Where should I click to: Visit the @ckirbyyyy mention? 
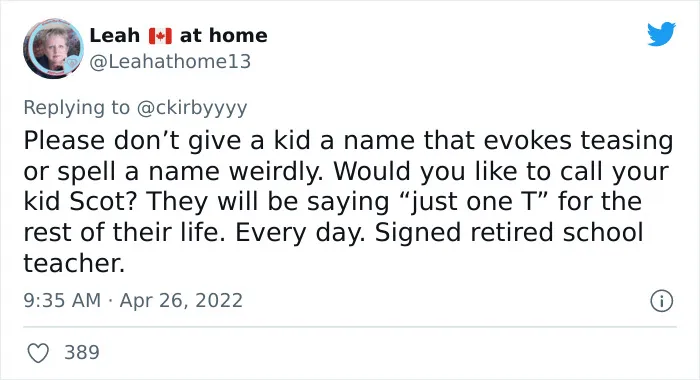coord(192,108)
